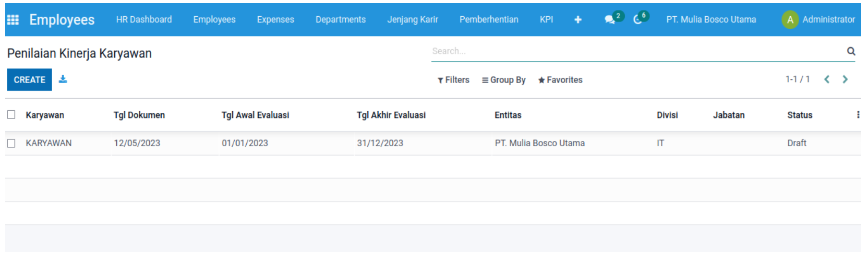Click the export download icon

(x=63, y=79)
